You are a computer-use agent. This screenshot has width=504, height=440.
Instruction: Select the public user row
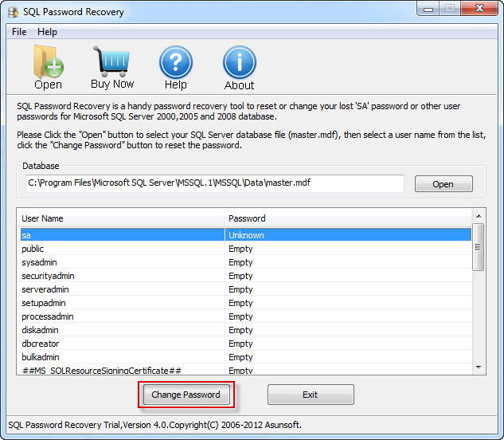click(246, 249)
